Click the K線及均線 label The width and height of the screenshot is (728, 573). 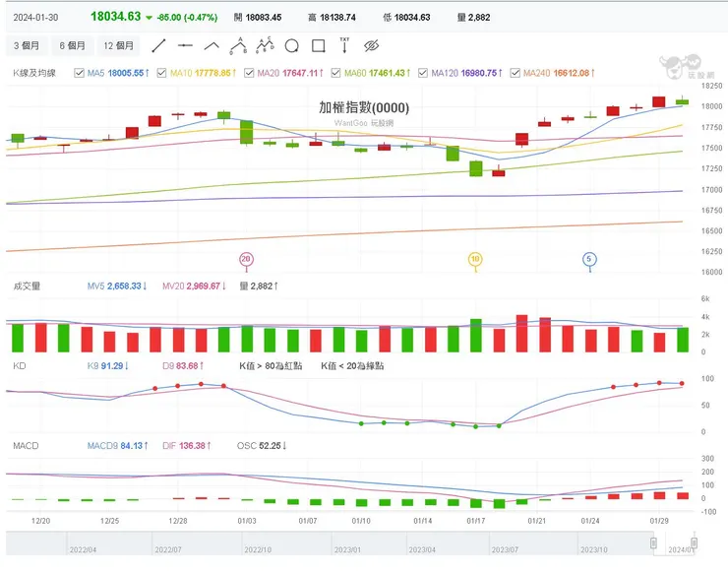tap(34, 73)
